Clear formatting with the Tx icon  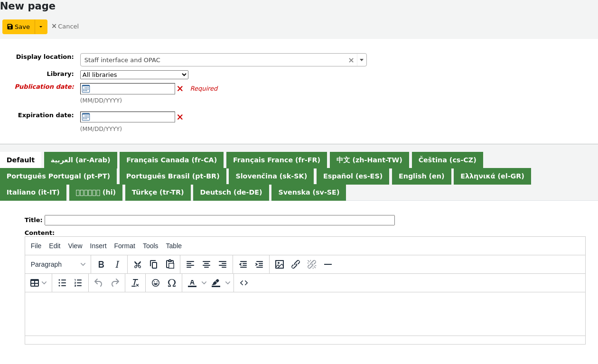coord(135,282)
